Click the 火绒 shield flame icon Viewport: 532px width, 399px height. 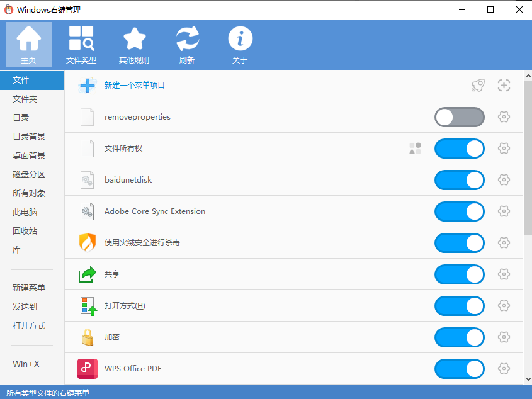click(88, 243)
